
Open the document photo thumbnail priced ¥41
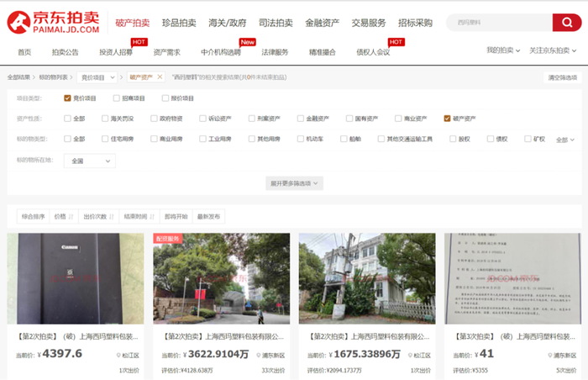[x=513, y=278]
